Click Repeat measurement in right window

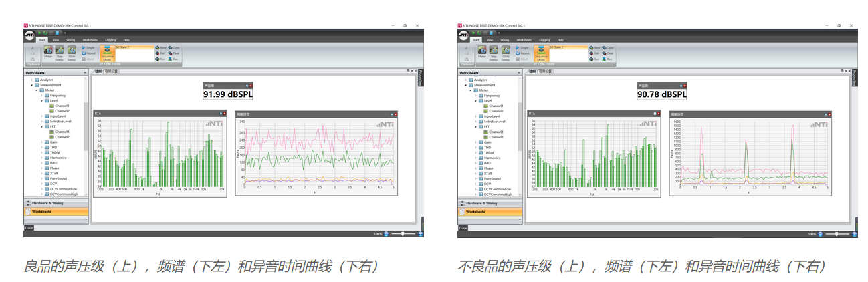[522, 53]
